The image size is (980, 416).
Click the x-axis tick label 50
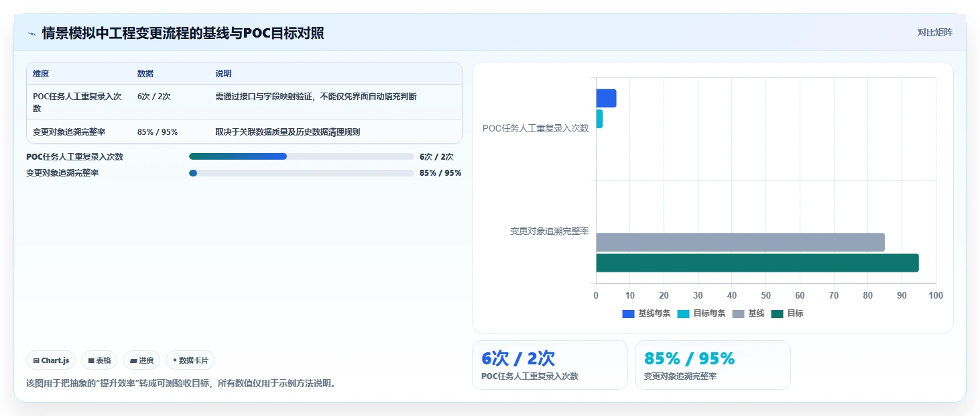point(766,295)
